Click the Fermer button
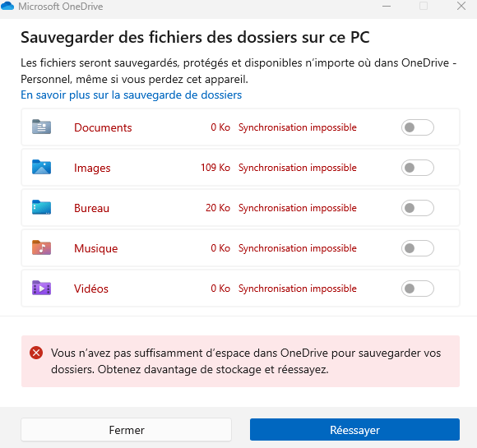The image size is (477, 448). point(127,430)
